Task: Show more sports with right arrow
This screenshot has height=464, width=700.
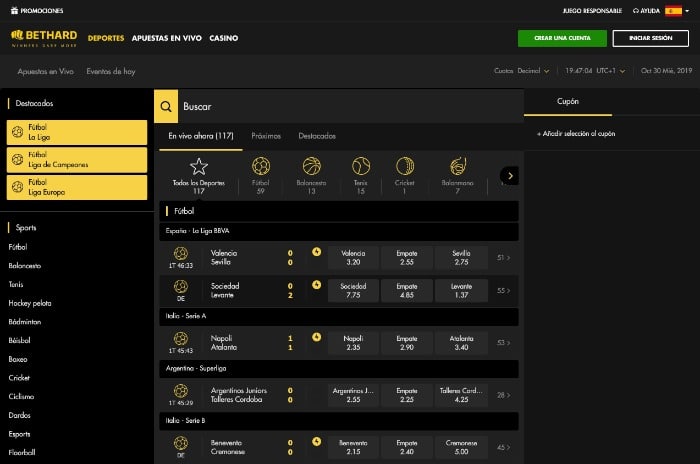Action: (510, 176)
